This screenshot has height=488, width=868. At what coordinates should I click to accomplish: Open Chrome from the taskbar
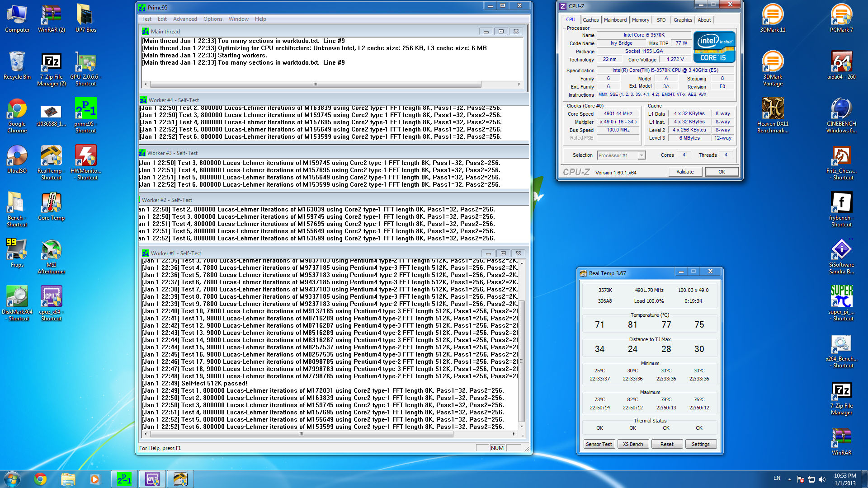point(40,479)
